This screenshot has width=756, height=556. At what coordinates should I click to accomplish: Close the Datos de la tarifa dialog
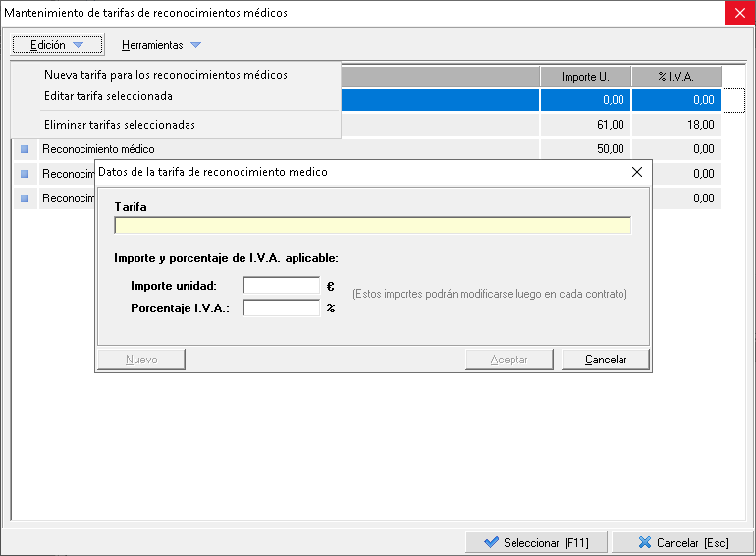point(637,171)
